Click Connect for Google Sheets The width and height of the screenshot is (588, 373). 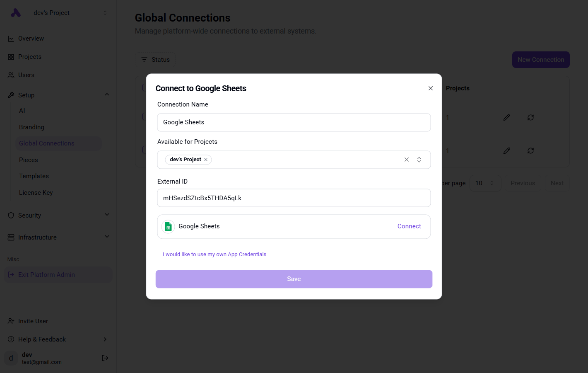point(409,226)
